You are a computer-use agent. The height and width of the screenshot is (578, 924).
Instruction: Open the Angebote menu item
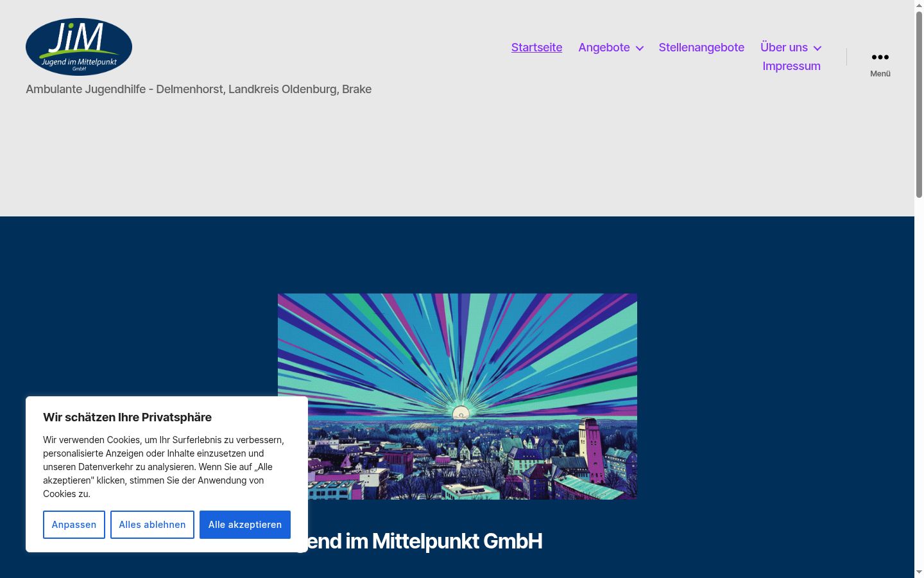pyautogui.click(x=604, y=48)
